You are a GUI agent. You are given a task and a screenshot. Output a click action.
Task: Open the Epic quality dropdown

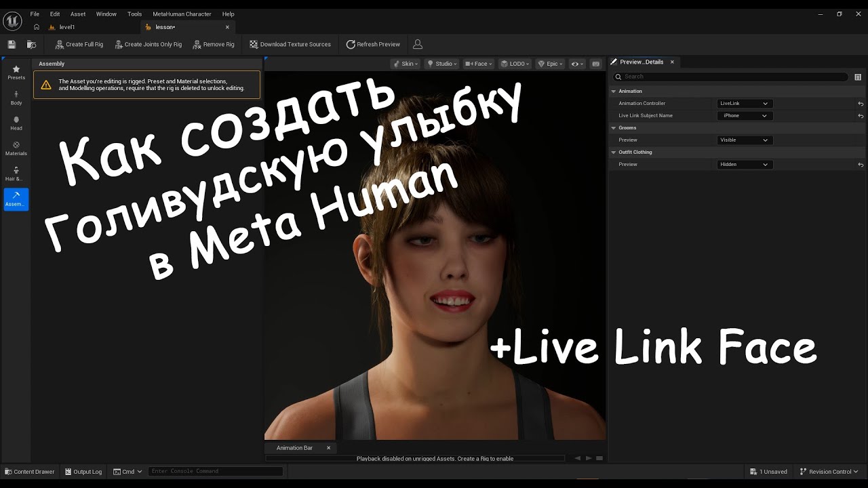[550, 64]
